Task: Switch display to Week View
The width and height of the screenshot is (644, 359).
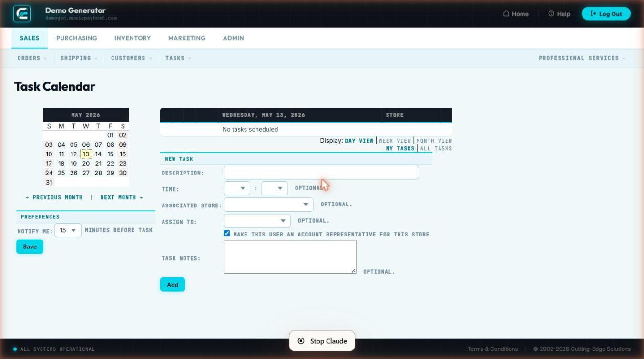Action: click(395, 141)
